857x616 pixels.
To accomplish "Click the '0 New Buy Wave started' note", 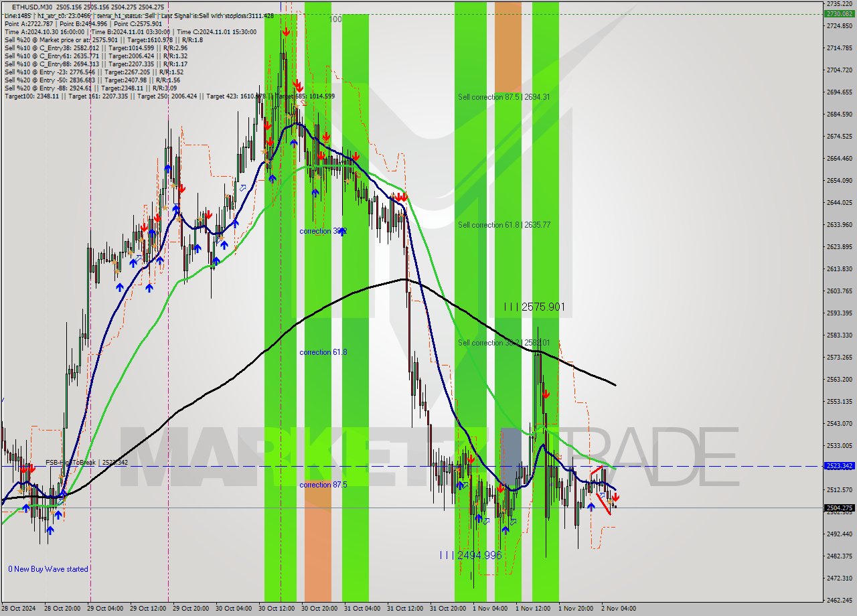I will coord(48,569).
